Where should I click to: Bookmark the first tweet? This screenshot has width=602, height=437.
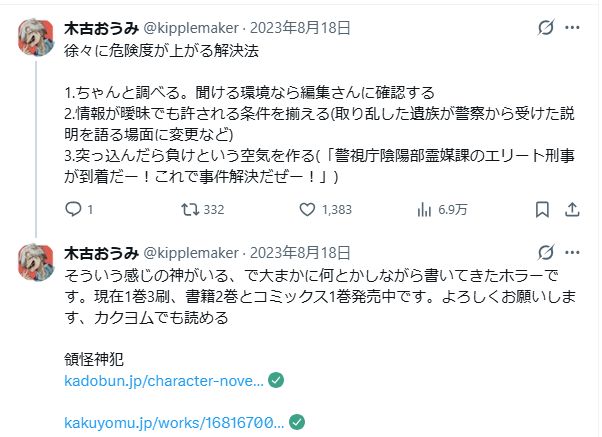[542, 210]
